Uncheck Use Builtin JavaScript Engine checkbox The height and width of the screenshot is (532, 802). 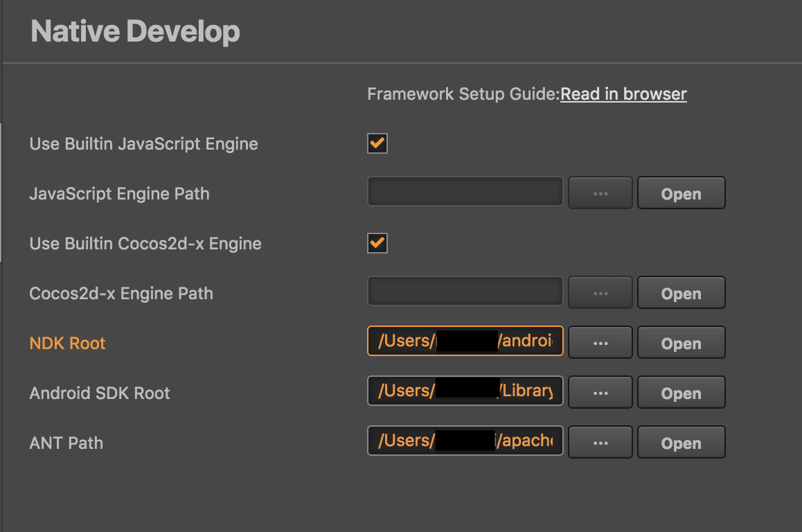[x=377, y=144]
